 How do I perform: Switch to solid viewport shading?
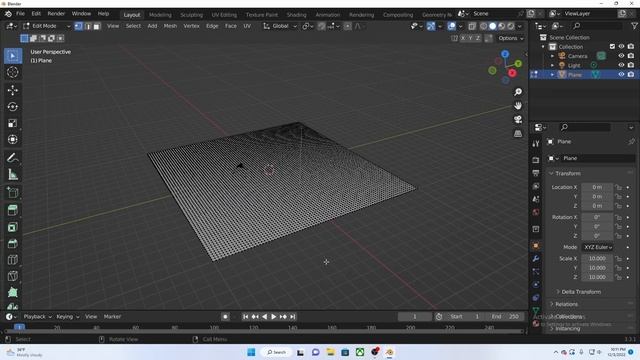tap(493, 26)
